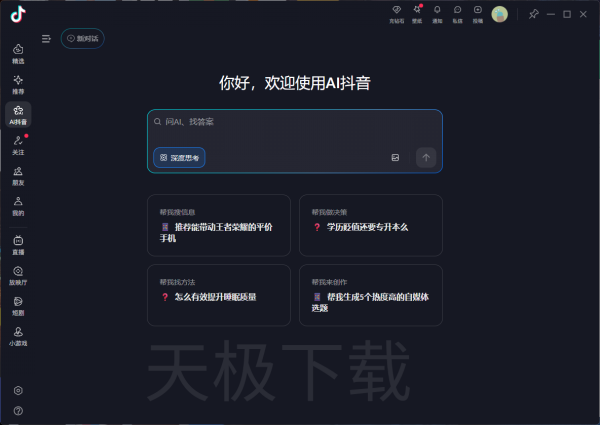Pin the window with pushpin icon
The image size is (600, 425).
533,14
